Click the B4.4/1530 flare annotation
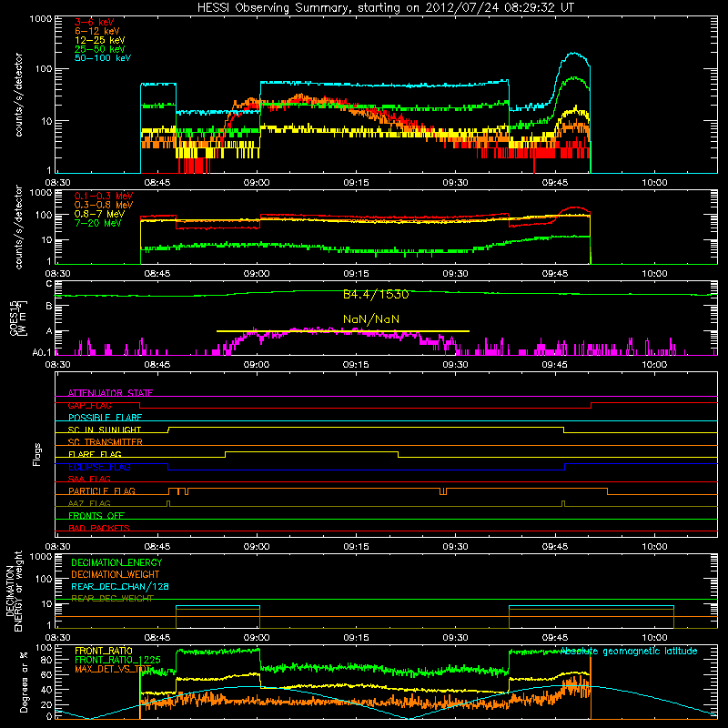 tap(376, 294)
